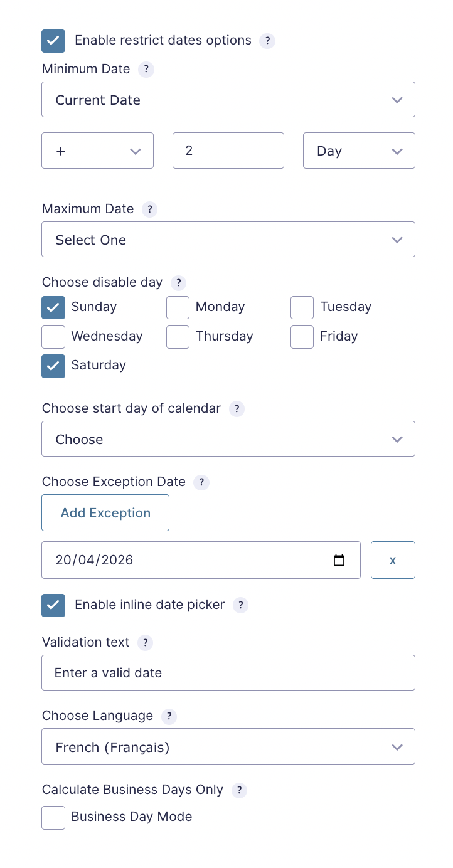
Task: Enable Business Day Mode checkbox
Action: click(53, 817)
